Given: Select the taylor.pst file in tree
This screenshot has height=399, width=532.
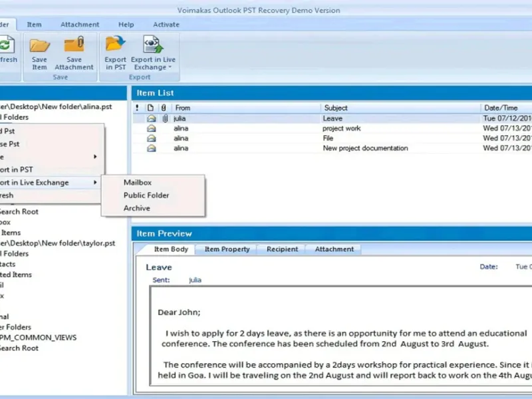Looking at the screenshot, I should tap(58, 243).
